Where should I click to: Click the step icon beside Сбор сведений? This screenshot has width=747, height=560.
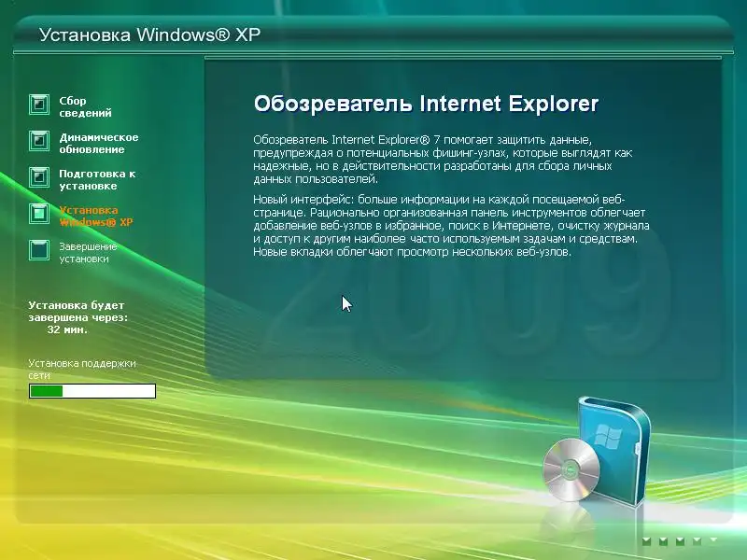(39, 105)
